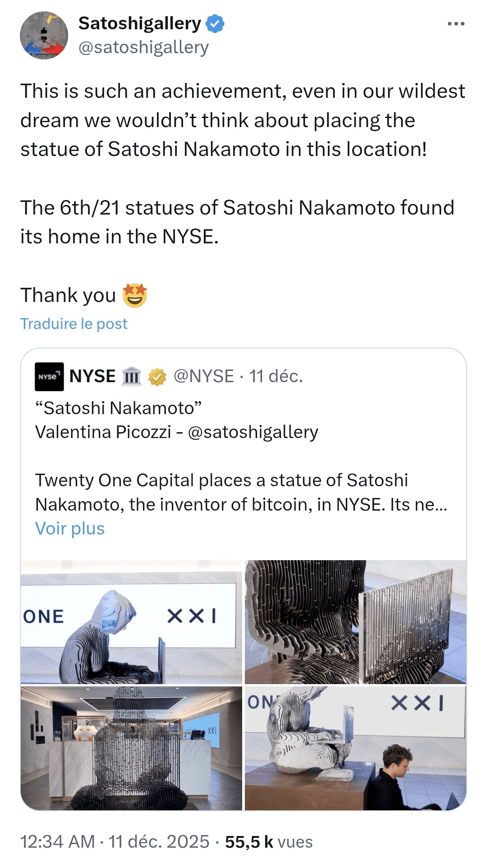Viewport: 487px width, 868px height.
Task: Open the bottom-left lobby statue photo
Action: tap(131, 748)
